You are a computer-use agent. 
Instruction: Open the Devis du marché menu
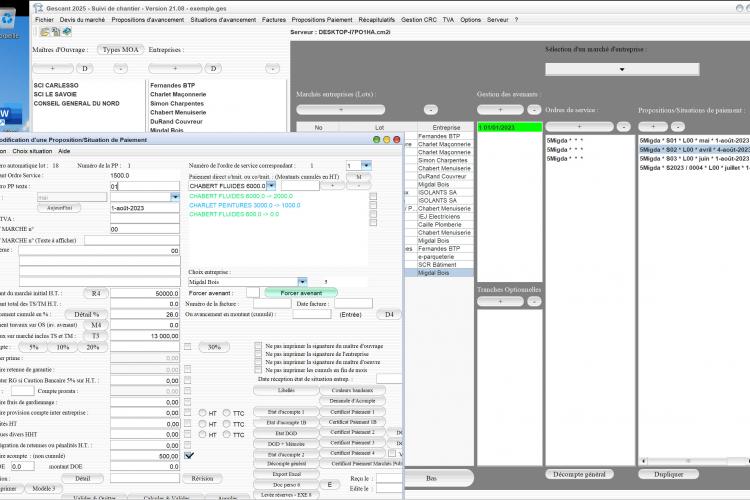[82, 20]
